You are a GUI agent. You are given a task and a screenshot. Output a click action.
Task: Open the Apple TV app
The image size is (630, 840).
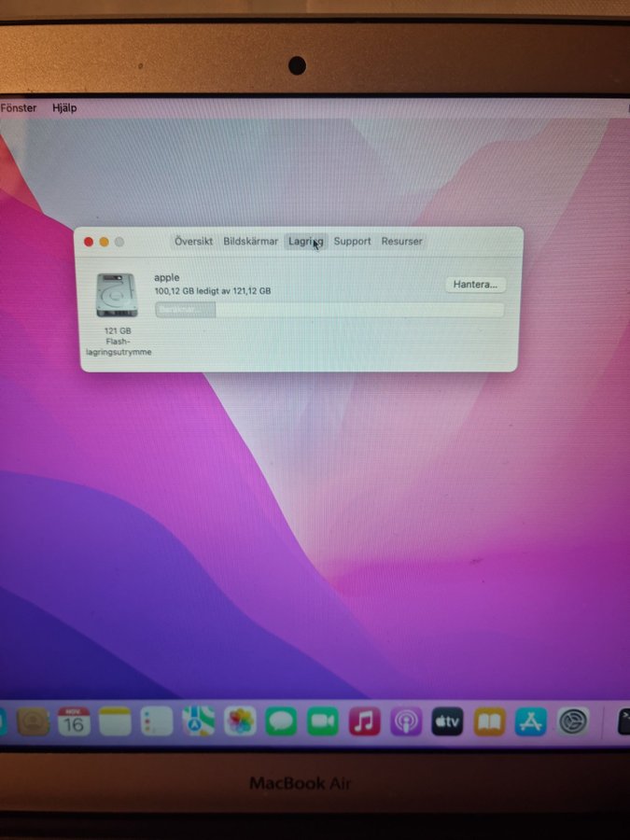coord(447,721)
